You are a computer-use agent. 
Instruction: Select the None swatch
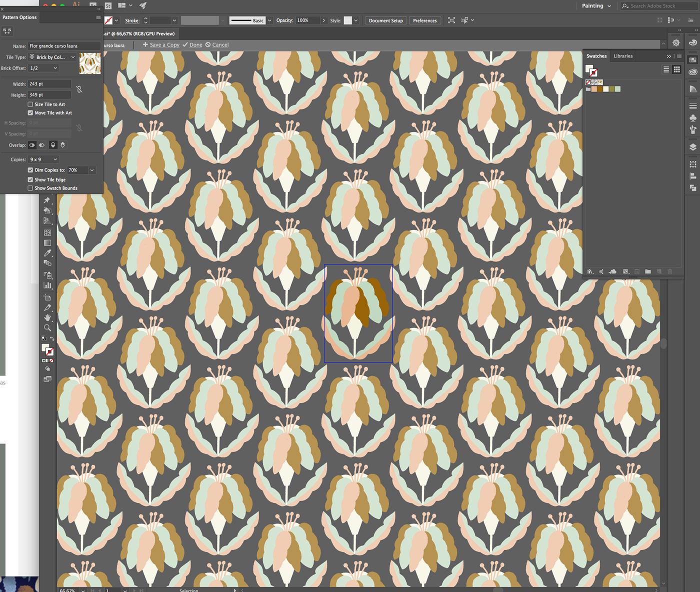pyautogui.click(x=588, y=82)
